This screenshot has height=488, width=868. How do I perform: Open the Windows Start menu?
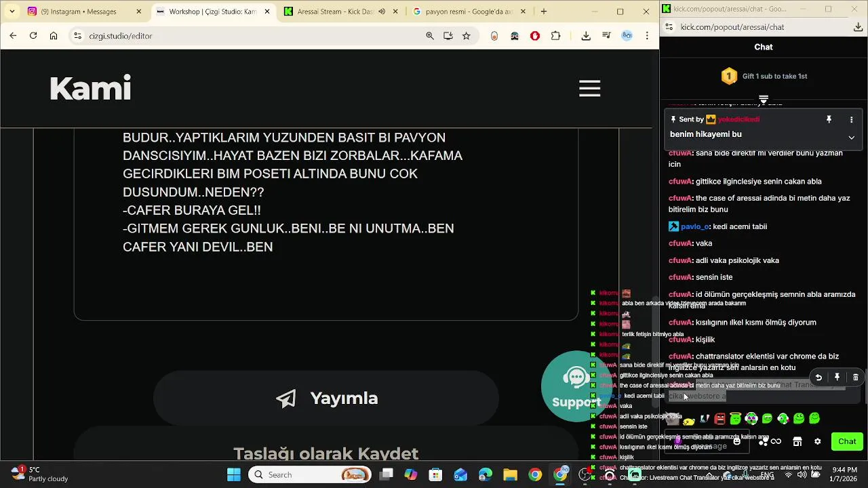coord(234,474)
